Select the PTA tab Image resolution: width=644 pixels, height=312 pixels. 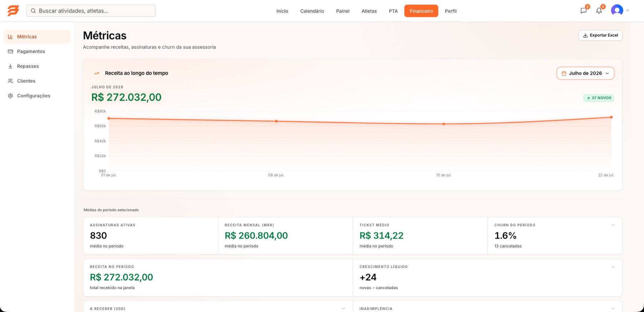393,11
